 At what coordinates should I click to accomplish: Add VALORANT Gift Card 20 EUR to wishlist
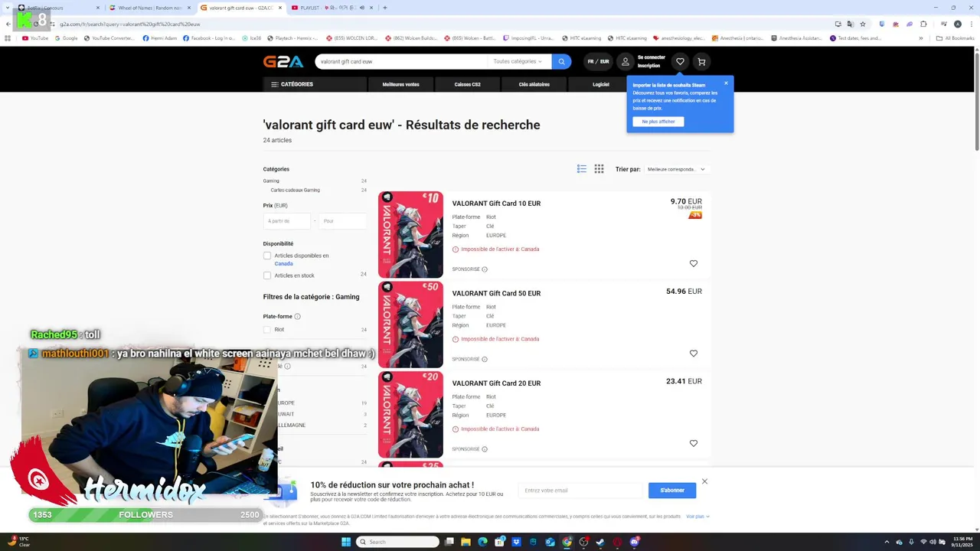694,443
